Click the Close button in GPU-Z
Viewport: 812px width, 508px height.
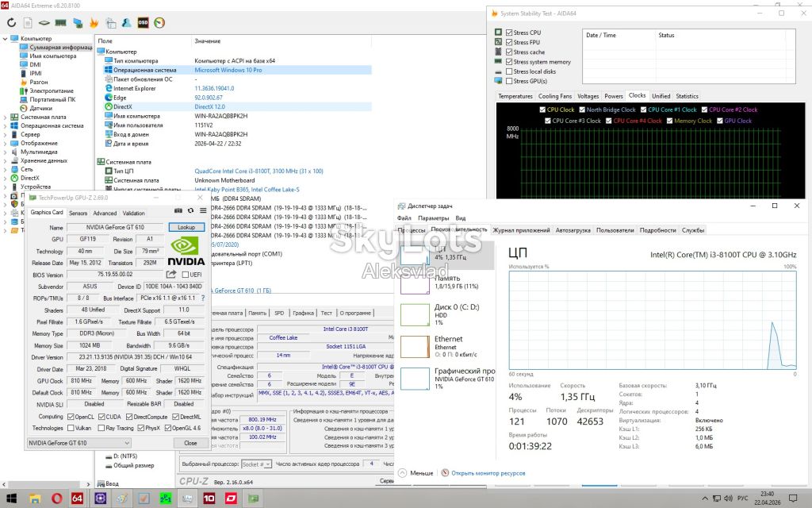point(190,443)
